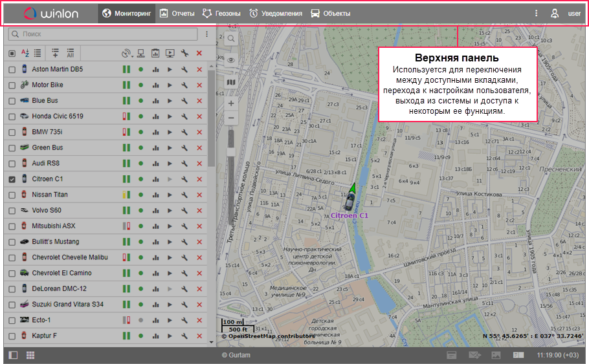Image resolution: width=589 pixels, height=364 pixels.
Task: Open quick report for Bullitt's Mustang
Action: pyautogui.click(x=155, y=242)
